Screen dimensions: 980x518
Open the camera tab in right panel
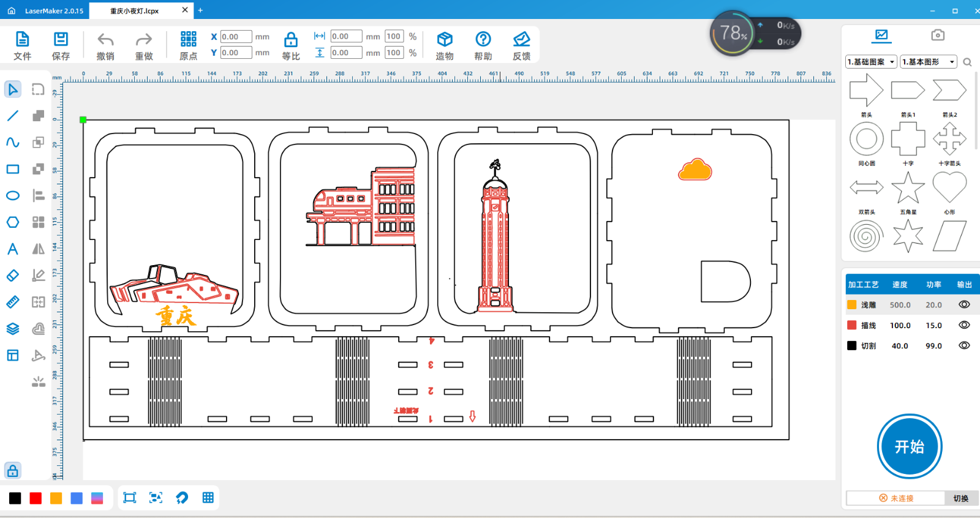(937, 35)
